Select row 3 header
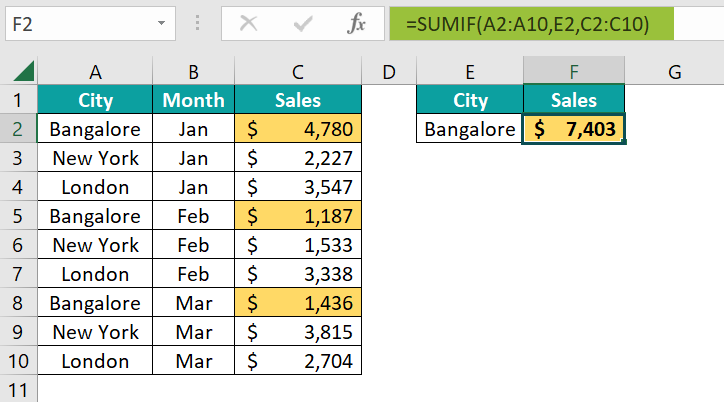The image size is (724, 402). pos(18,158)
